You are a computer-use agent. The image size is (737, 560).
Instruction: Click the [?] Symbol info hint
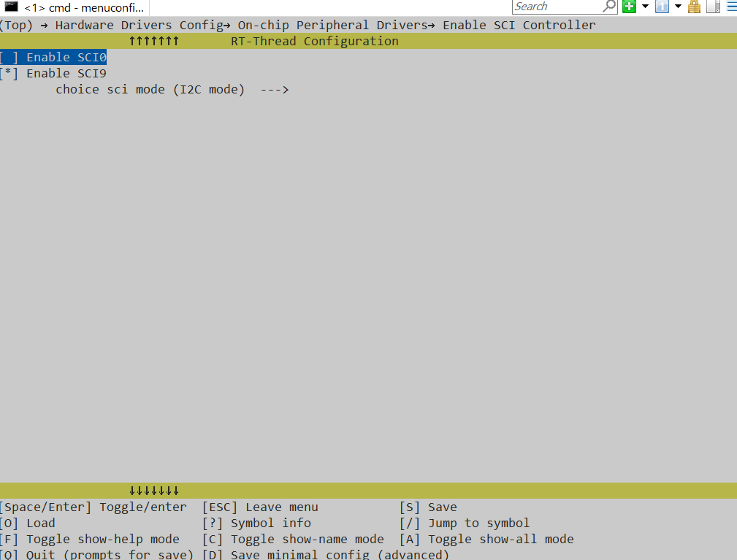click(256, 523)
